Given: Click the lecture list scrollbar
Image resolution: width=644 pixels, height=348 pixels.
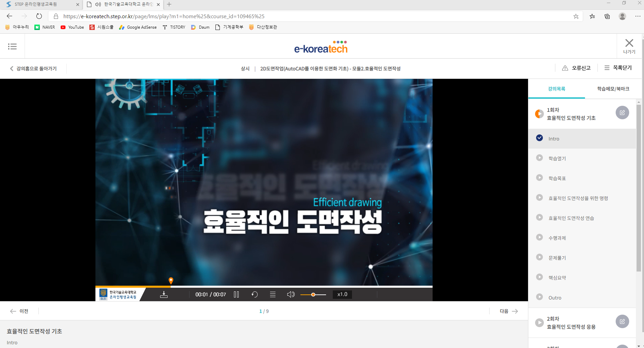Looking at the screenshot, I should pos(639,188).
